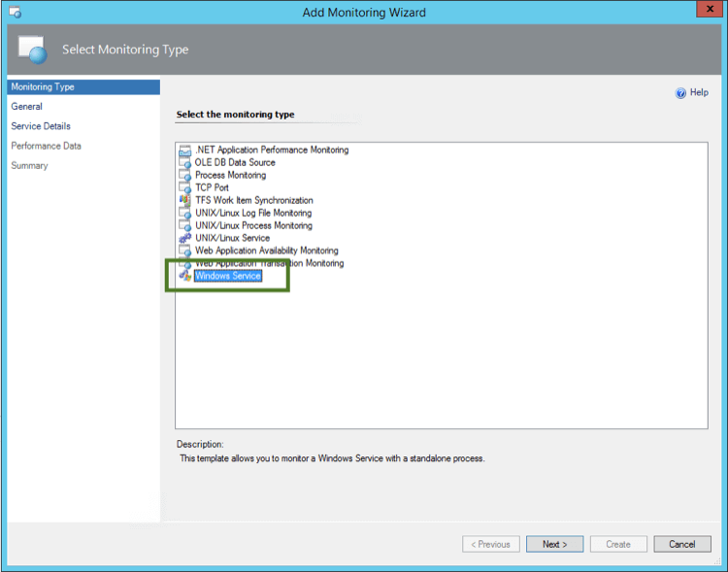Click the TFS Work Item Synchronization icon
The height and width of the screenshot is (572, 728).
tap(184, 200)
